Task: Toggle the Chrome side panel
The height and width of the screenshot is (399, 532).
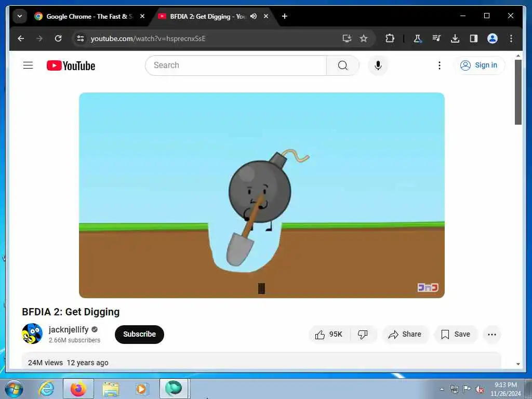Action: (x=474, y=38)
